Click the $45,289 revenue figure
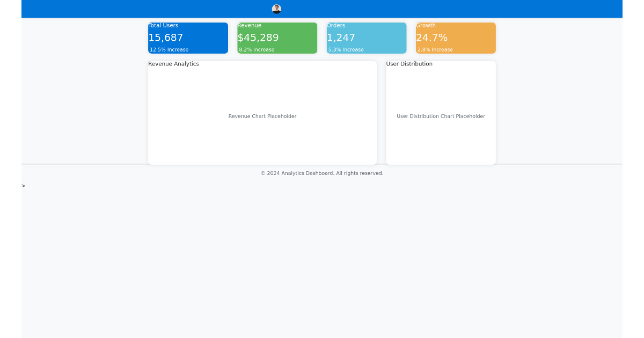This screenshot has width=644, height=338. tap(258, 38)
